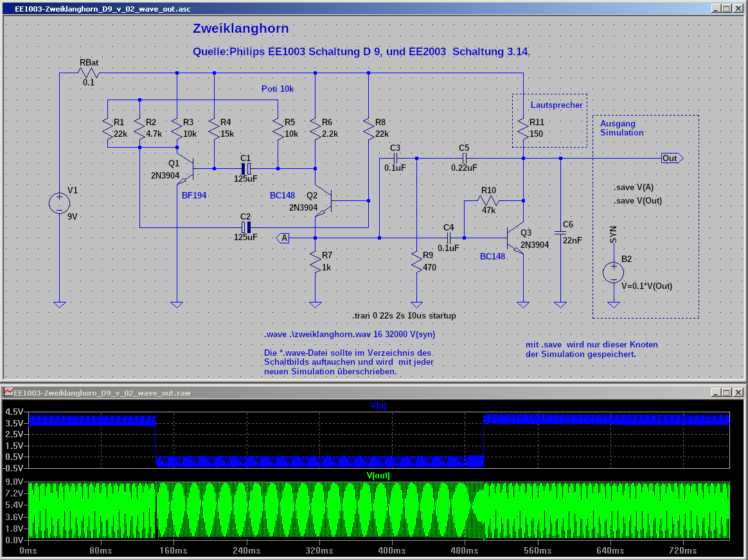Click resistor R3 10k
Screen dimensions: 748x560
click(x=177, y=128)
